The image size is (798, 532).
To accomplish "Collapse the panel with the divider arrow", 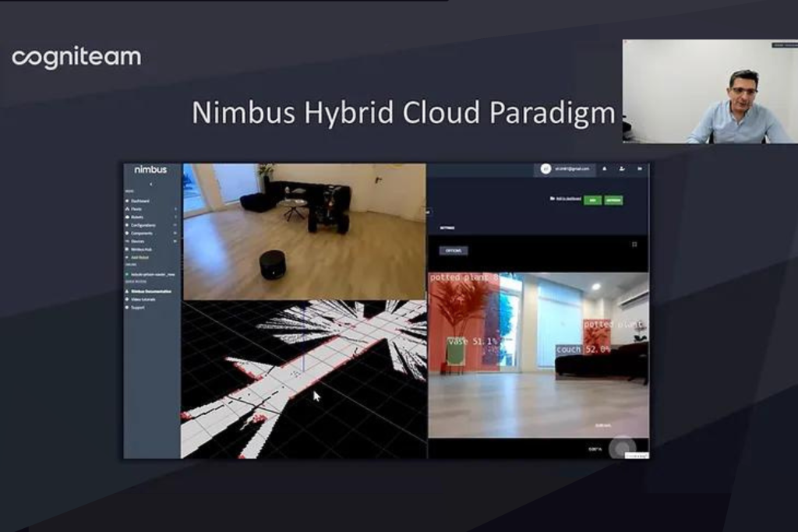I will pyautogui.click(x=428, y=212).
